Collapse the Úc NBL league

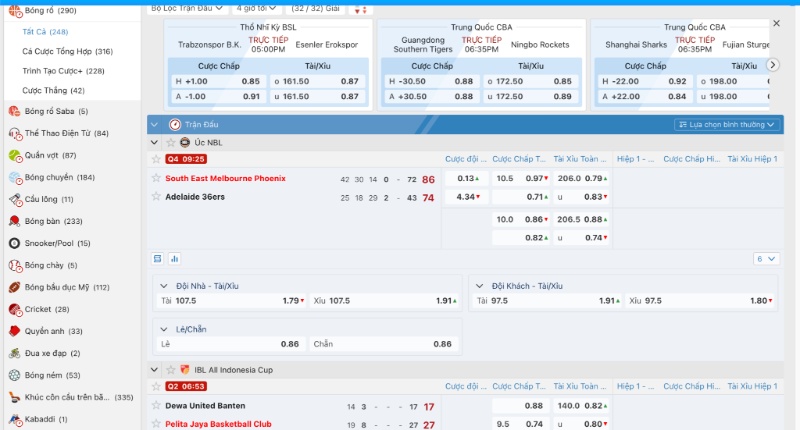tap(154, 142)
